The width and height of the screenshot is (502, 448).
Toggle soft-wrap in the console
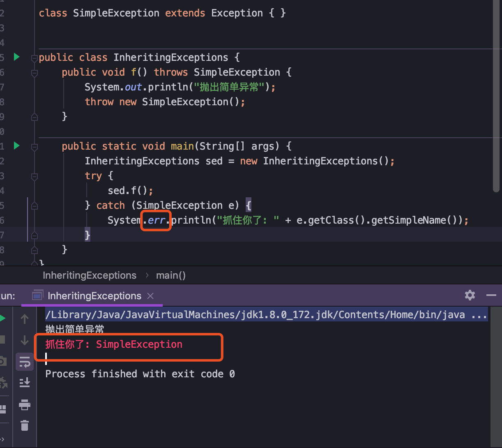[x=25, y=363]
